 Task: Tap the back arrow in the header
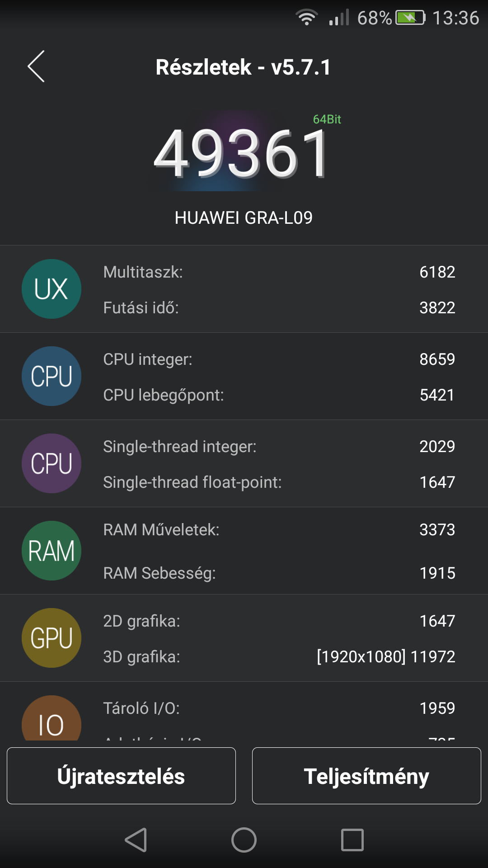tap(36, 66)
